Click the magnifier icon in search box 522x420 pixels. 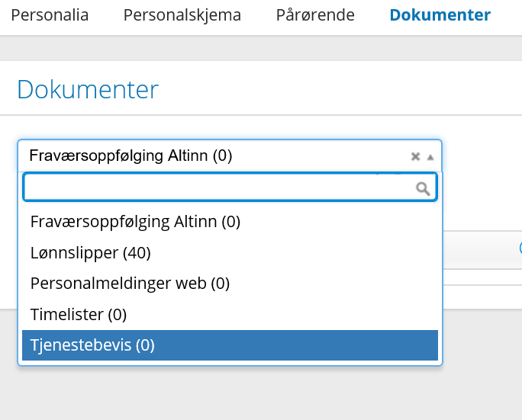point(423,188)
